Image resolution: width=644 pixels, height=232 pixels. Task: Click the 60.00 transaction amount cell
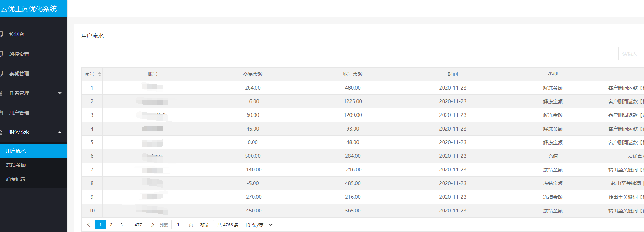[253, 115]
